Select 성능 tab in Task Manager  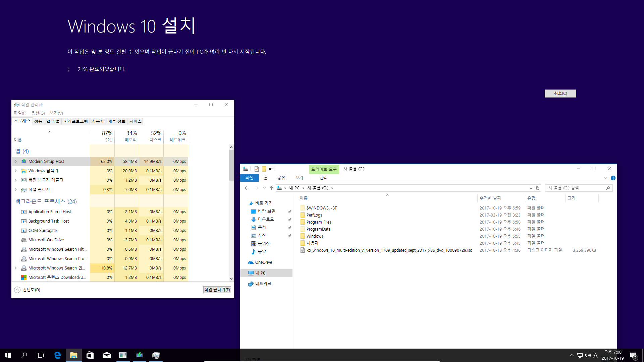(x=39, y=121)
